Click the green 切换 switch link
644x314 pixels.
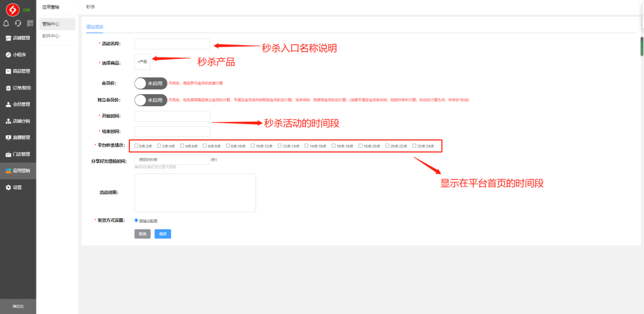click(x=26, y=10)
